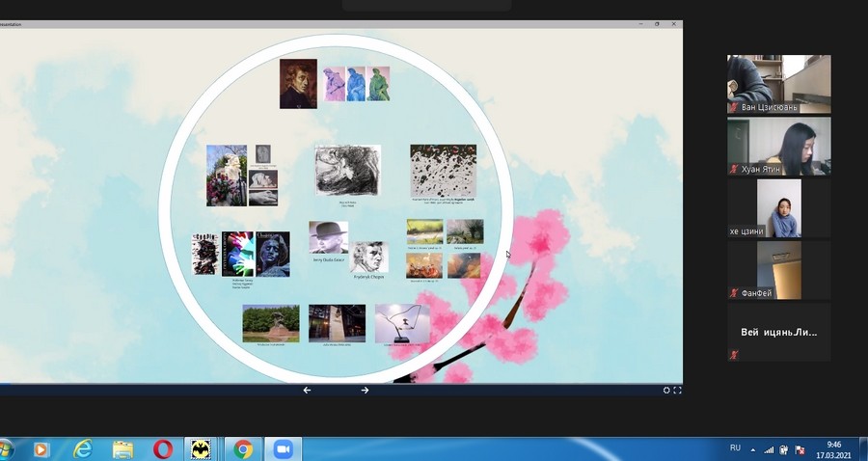This screenshot has height=461, width=868.
Task: Click the ФанФей participant video tile
Action: 778,271
